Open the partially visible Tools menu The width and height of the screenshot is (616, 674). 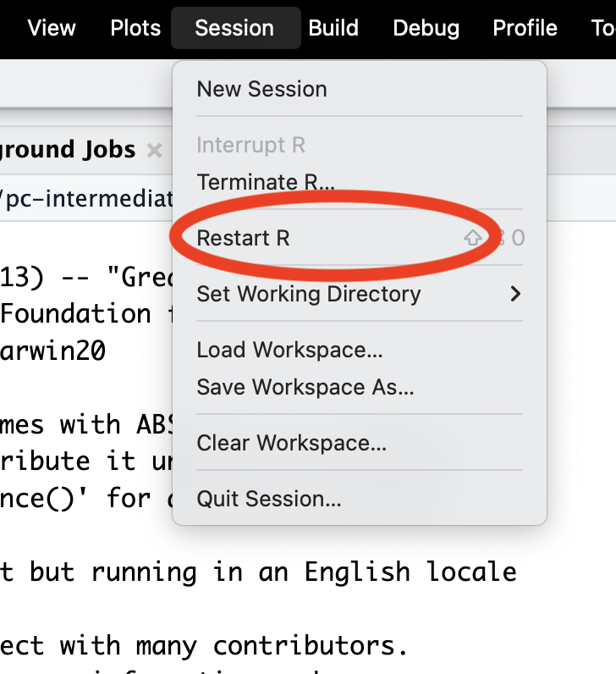[x=602, y=28]
